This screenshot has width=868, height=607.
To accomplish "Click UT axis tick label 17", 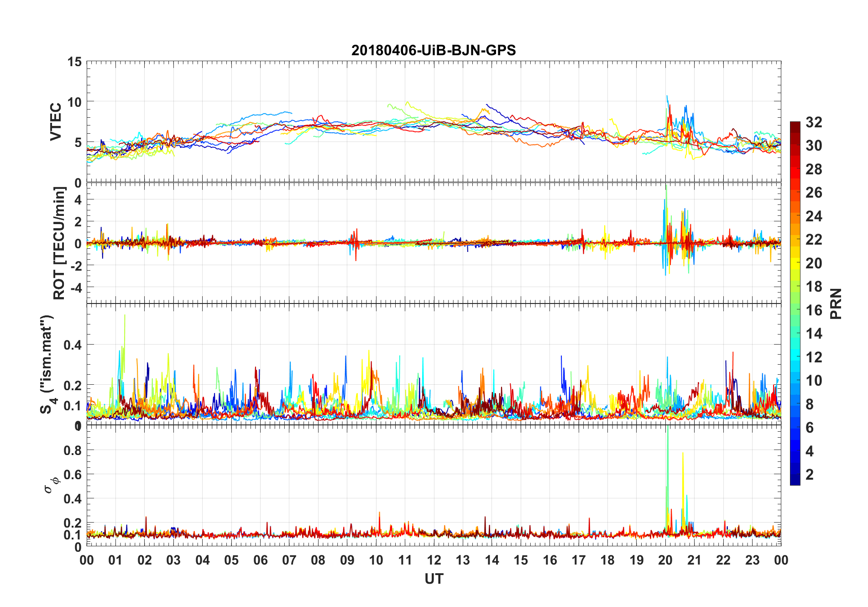I will (x=579, y=560).
